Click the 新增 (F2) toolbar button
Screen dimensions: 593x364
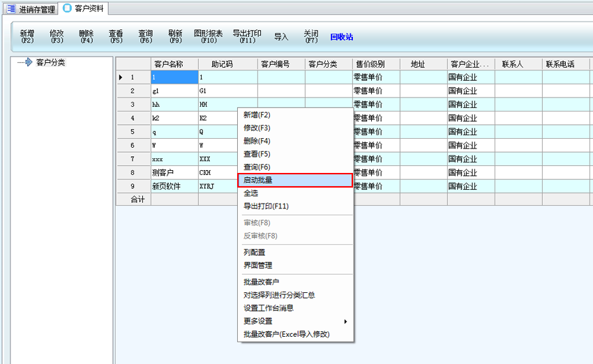coord(27,36)
